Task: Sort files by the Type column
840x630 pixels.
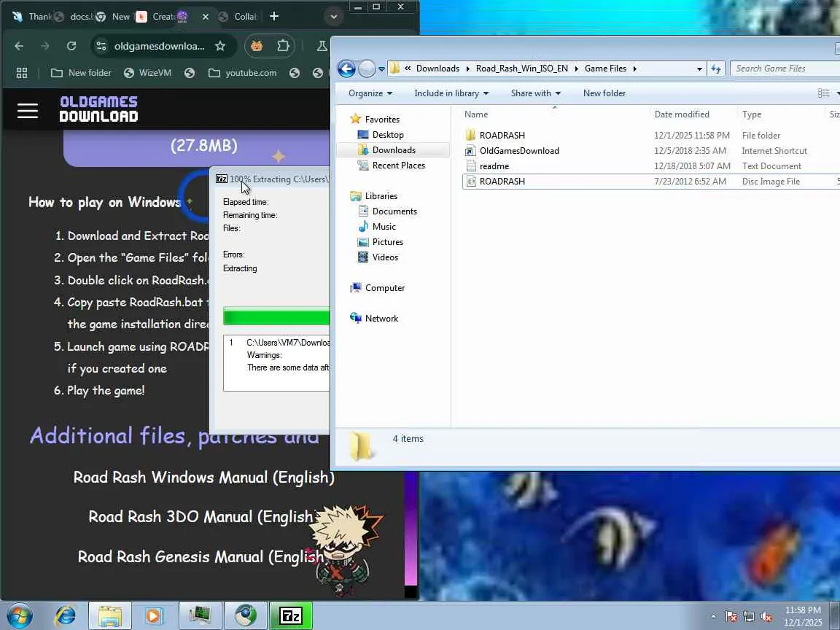Action: [782, 114]
